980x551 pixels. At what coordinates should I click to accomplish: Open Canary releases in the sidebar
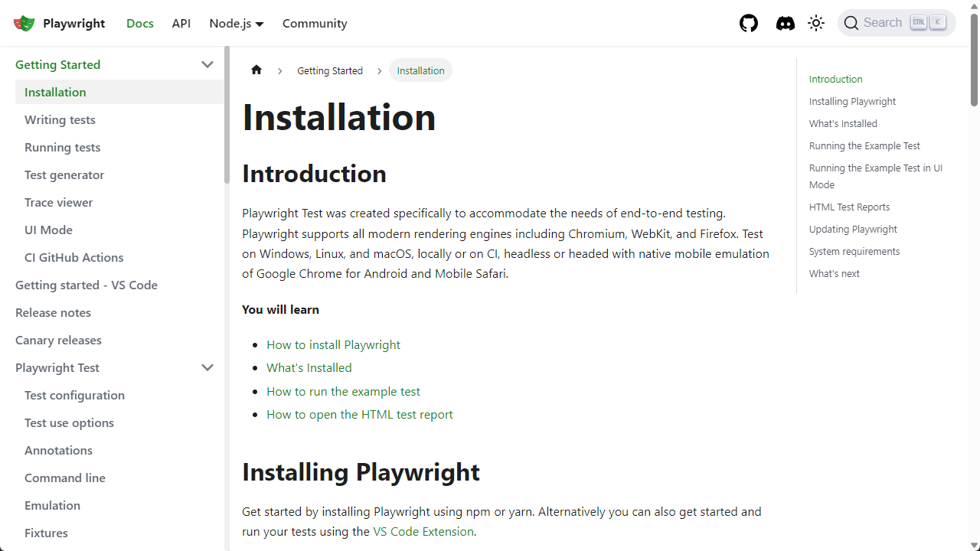click(115, 340)
